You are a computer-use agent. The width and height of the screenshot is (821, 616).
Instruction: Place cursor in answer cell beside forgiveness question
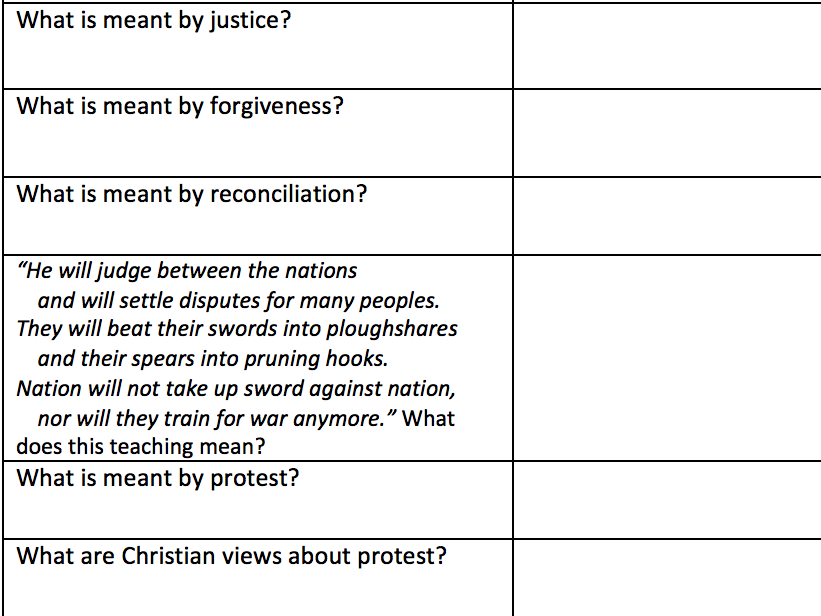tap(667, 133)
